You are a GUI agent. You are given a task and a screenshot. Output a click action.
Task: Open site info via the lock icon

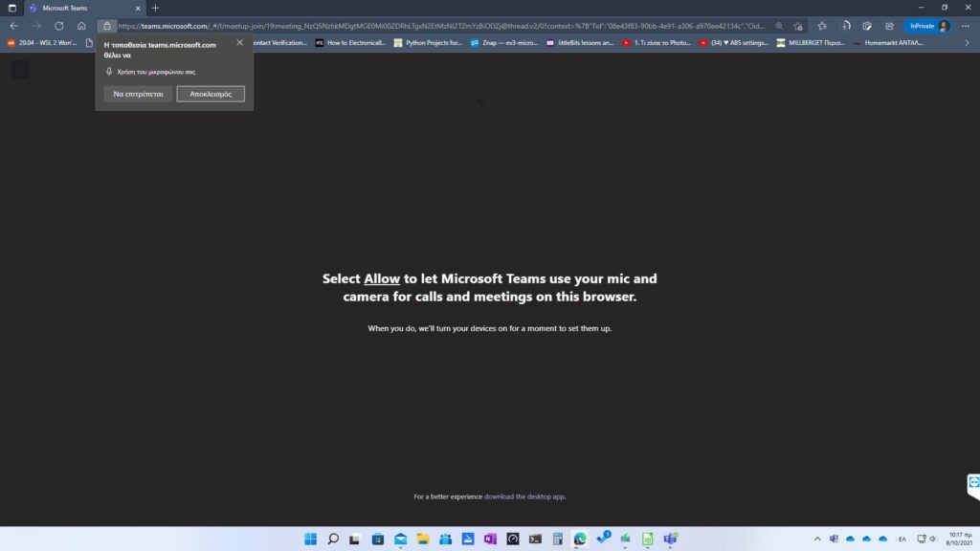pyautogui.click(x=107, y=26)
